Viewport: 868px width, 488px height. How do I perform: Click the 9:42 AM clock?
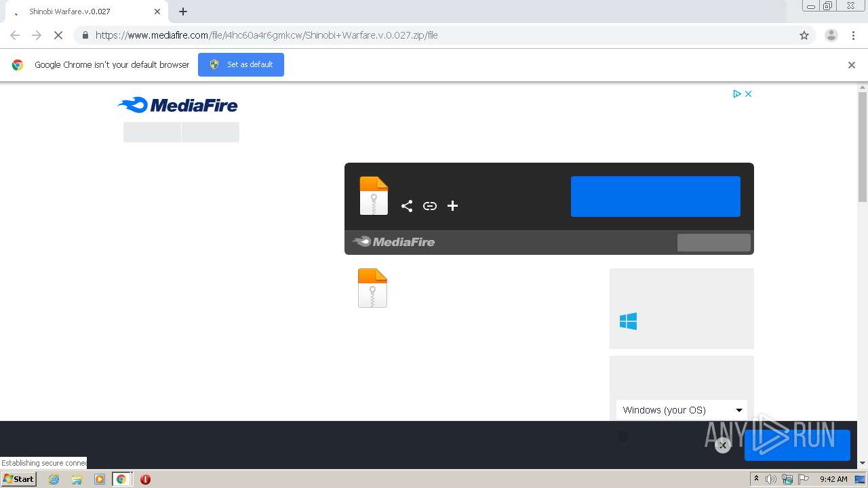point(833,479)
